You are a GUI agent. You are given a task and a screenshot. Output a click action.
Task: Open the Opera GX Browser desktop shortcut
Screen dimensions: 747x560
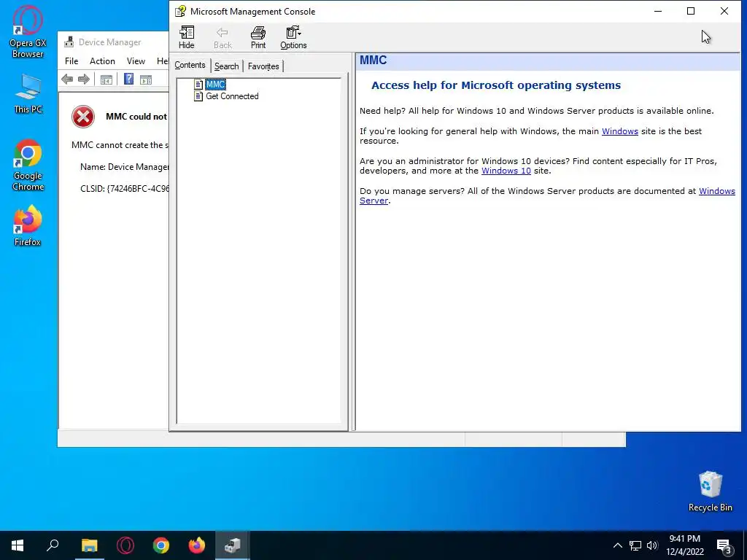tap(28, 32)
